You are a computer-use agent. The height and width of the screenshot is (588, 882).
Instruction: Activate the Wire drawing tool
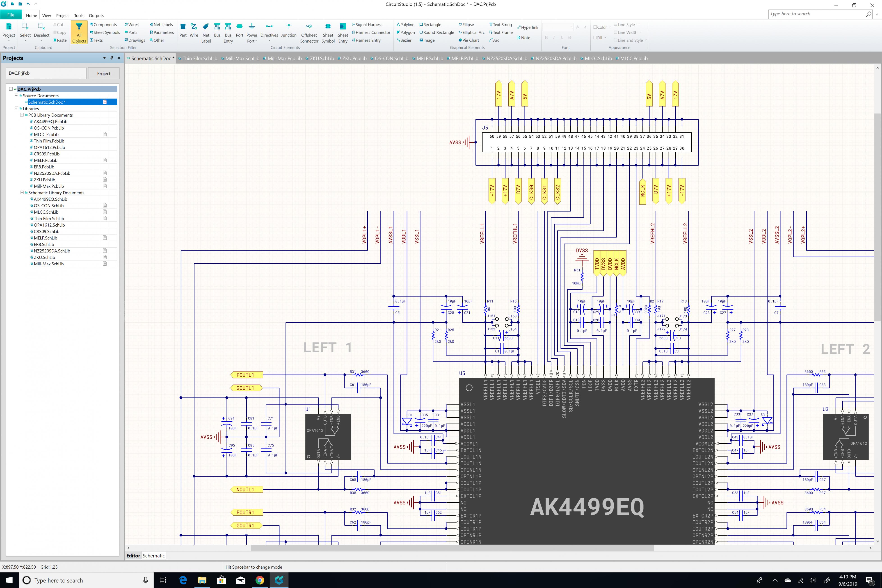click(194, 30)
